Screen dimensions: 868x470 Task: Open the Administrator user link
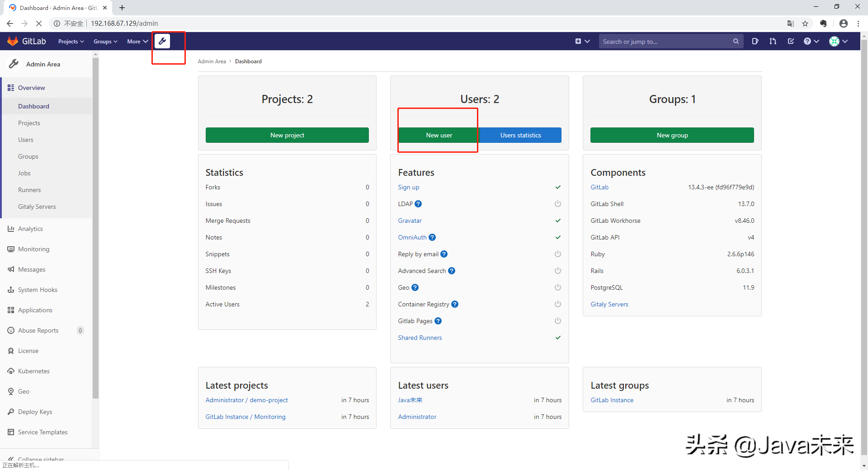coord(417,417)
